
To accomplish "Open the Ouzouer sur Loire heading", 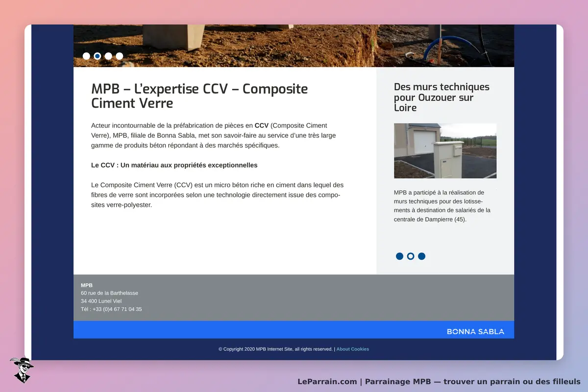I will click(x=441, y=97).
